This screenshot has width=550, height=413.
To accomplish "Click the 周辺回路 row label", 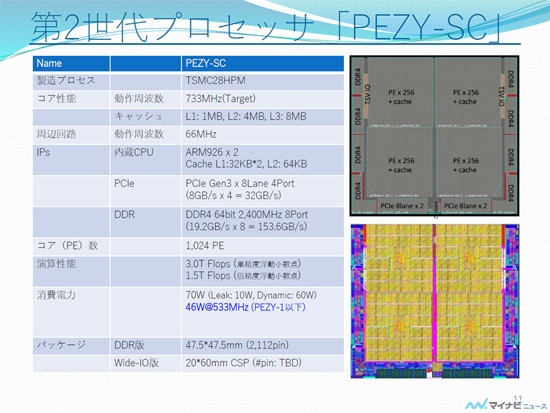I will [56, 134].
